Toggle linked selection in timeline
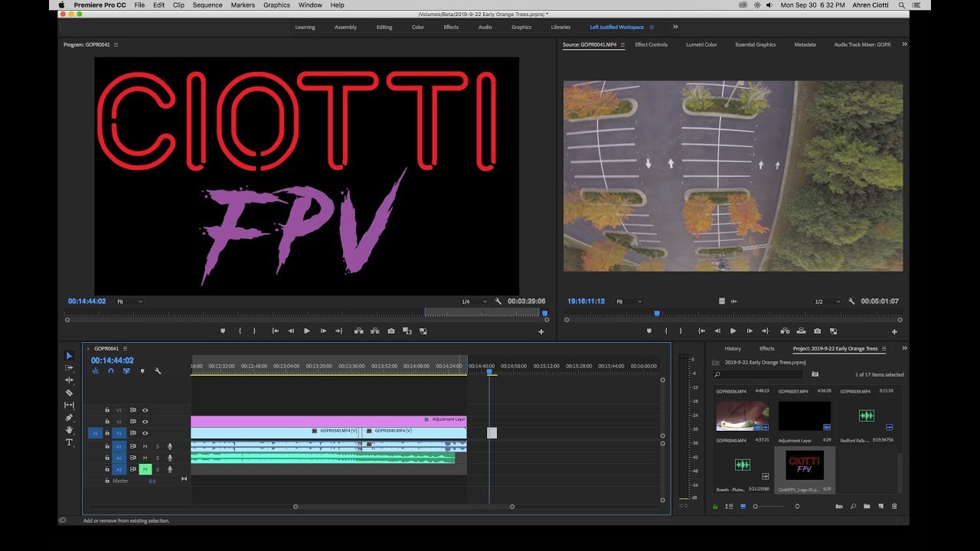 point(126,371)
